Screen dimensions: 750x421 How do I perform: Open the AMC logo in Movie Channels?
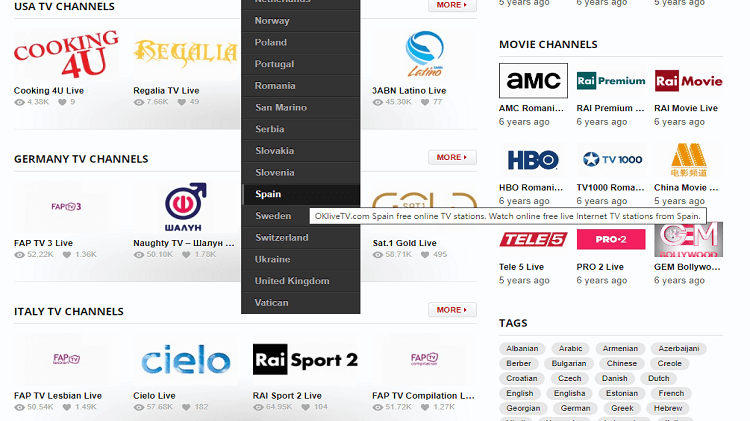coord(533,80)
